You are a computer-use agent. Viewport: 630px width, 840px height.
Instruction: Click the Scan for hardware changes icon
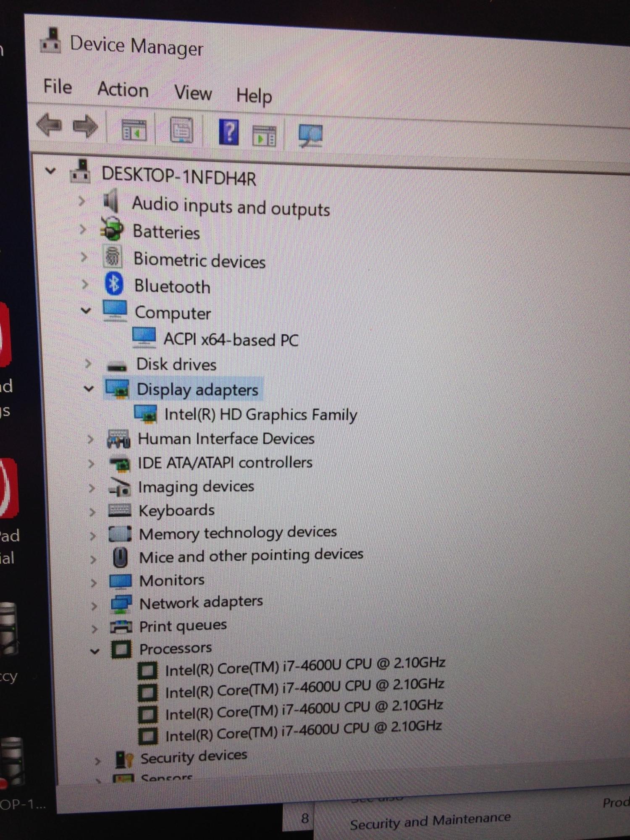310,135
